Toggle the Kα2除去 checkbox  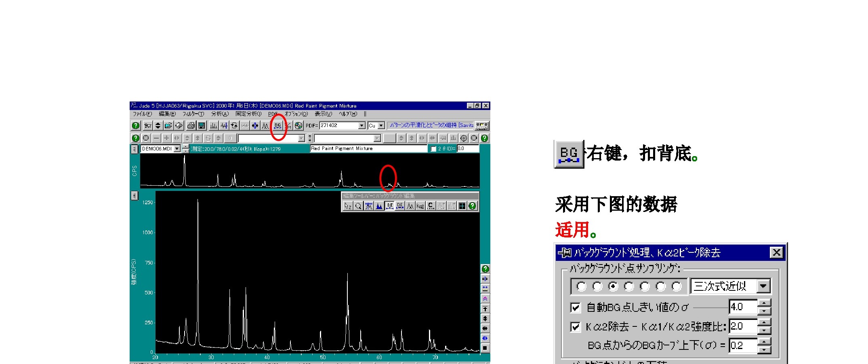click(576, 327)
